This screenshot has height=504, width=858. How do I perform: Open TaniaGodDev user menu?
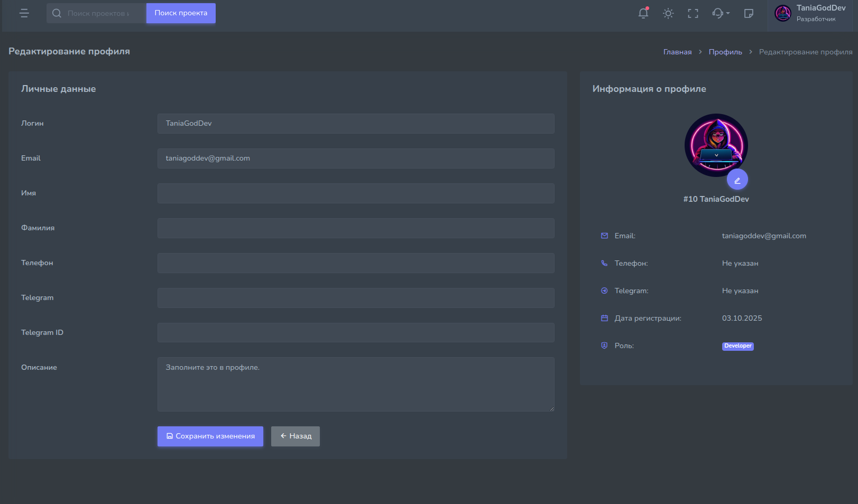(x=810, y=13)
